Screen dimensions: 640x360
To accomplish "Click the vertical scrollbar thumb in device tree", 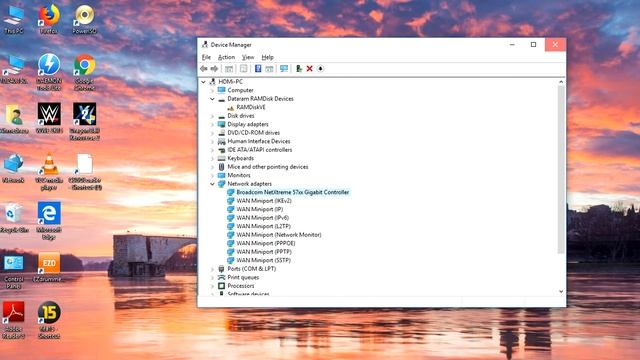I will click(561, 169).
